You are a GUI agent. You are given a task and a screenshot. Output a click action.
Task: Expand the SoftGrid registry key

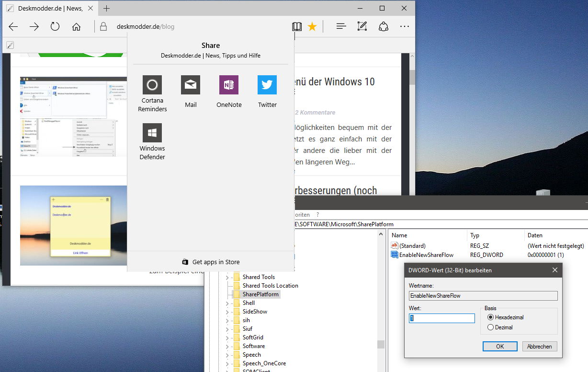227,337
